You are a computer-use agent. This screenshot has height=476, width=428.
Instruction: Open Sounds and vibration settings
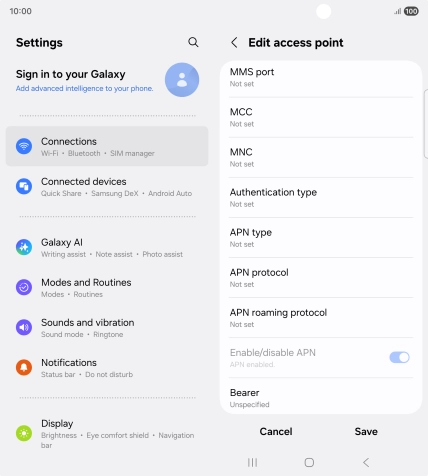coord(107,328)
